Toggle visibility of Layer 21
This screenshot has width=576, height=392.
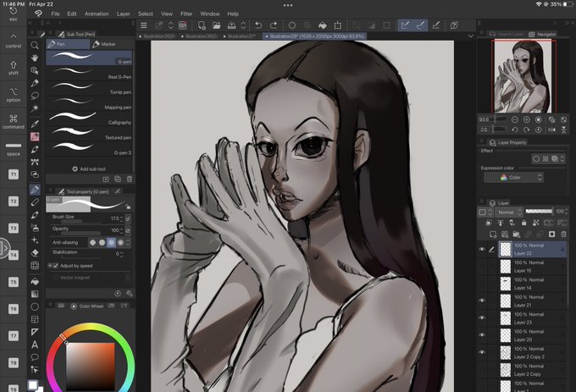pos(482,301)
